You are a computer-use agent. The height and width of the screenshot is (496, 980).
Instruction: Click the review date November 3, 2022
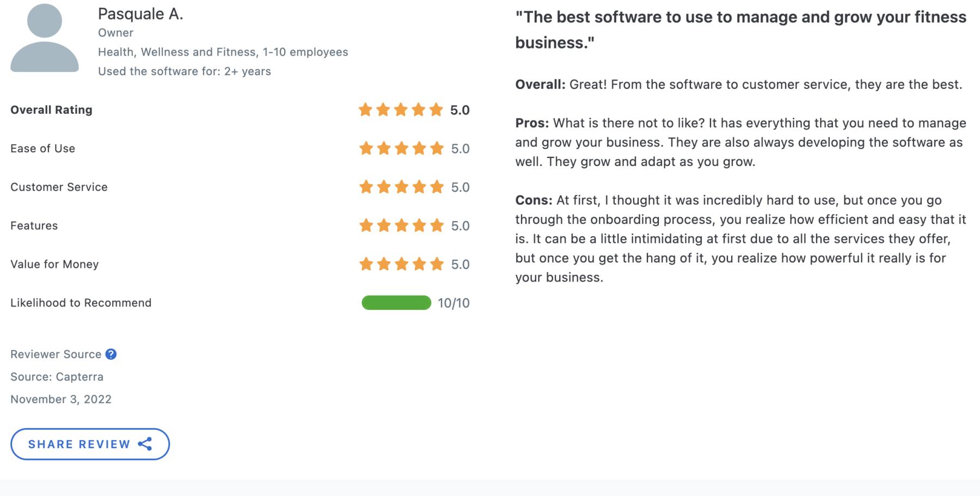coord(61,399)
